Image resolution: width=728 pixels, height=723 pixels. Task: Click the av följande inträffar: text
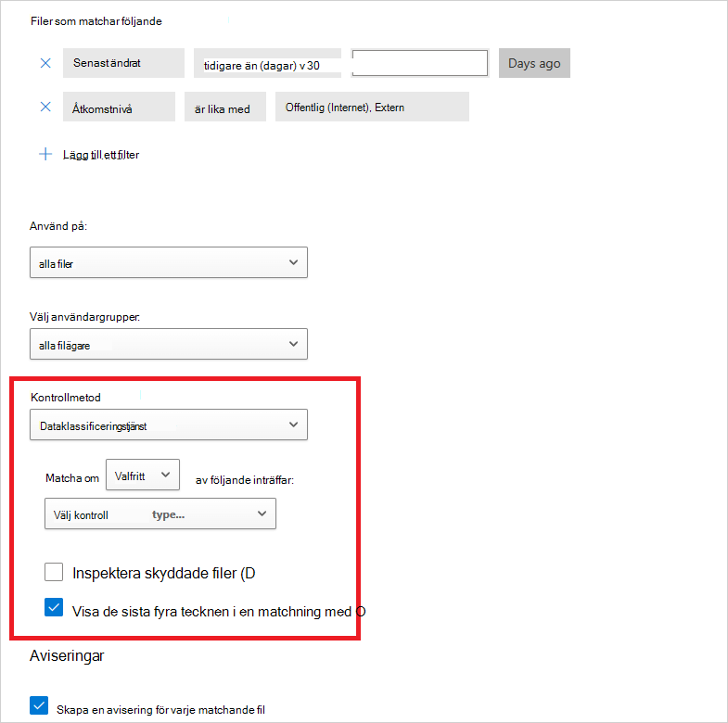click(x=245, y=480)
